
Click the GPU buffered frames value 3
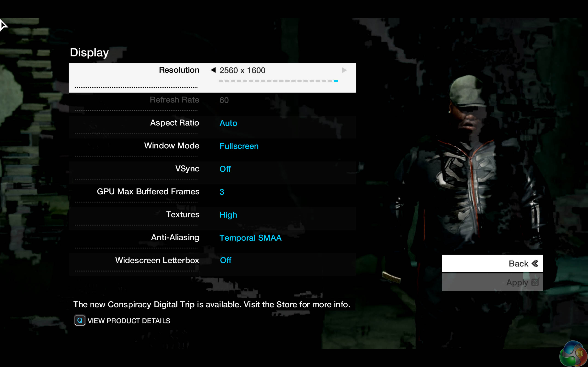pos(222,192)
